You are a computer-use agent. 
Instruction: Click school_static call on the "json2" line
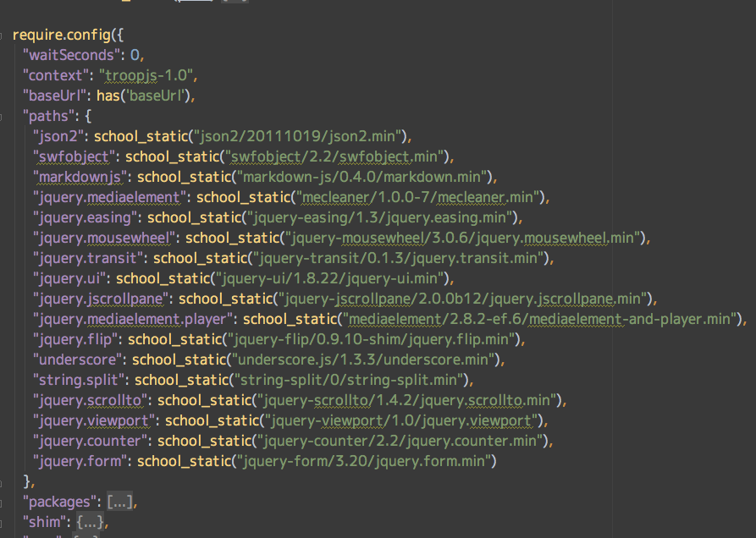point(141,136)
